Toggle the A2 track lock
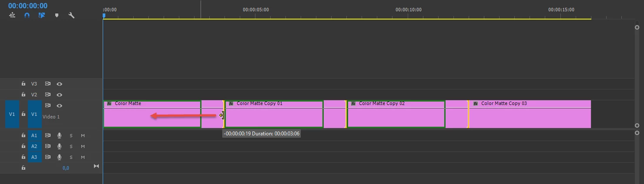The image size is (644, 184). tap(23, 146)
